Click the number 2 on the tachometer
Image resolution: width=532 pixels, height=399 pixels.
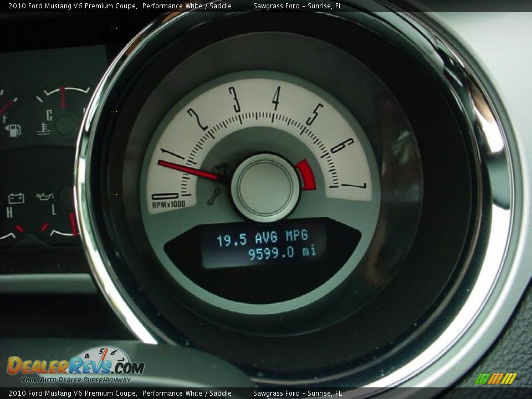click(197, 120)
